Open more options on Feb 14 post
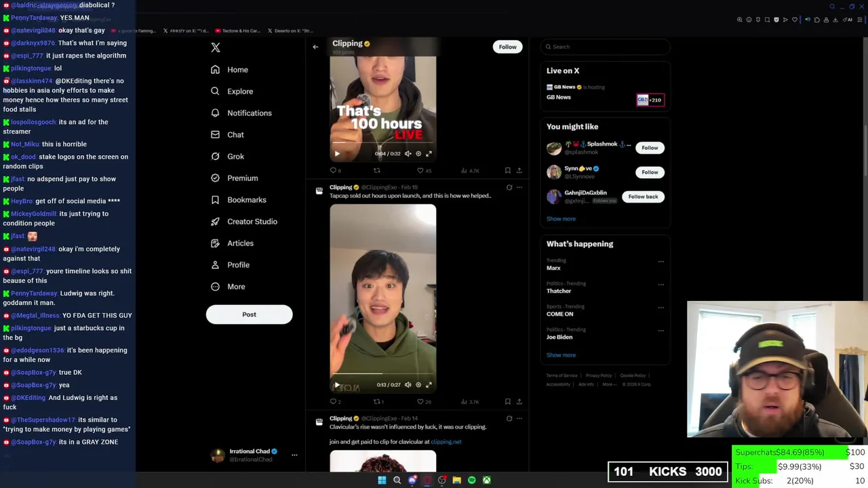 pyautogui.click(x=519, y=419)
